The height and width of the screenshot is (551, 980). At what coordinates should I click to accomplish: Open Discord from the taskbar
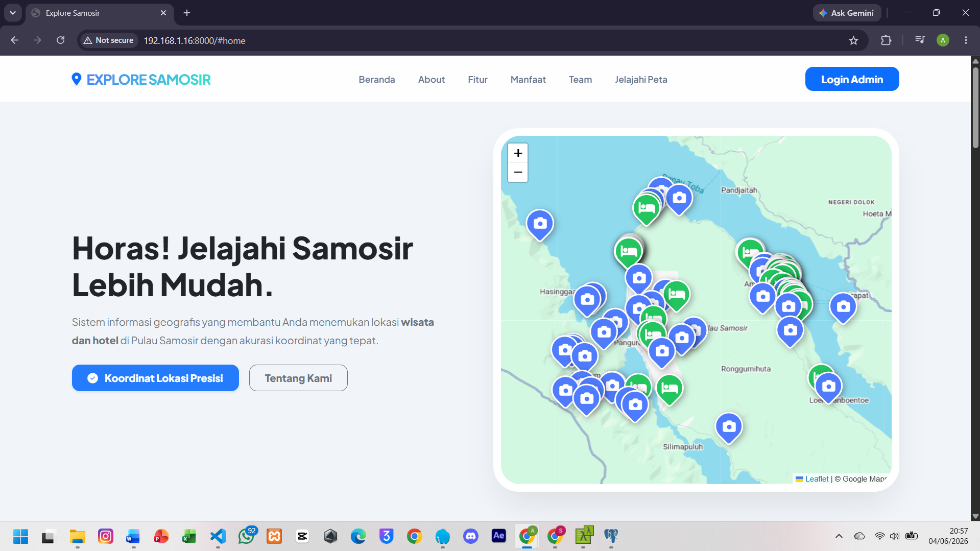pyautogui.click(x=470, y=536)
